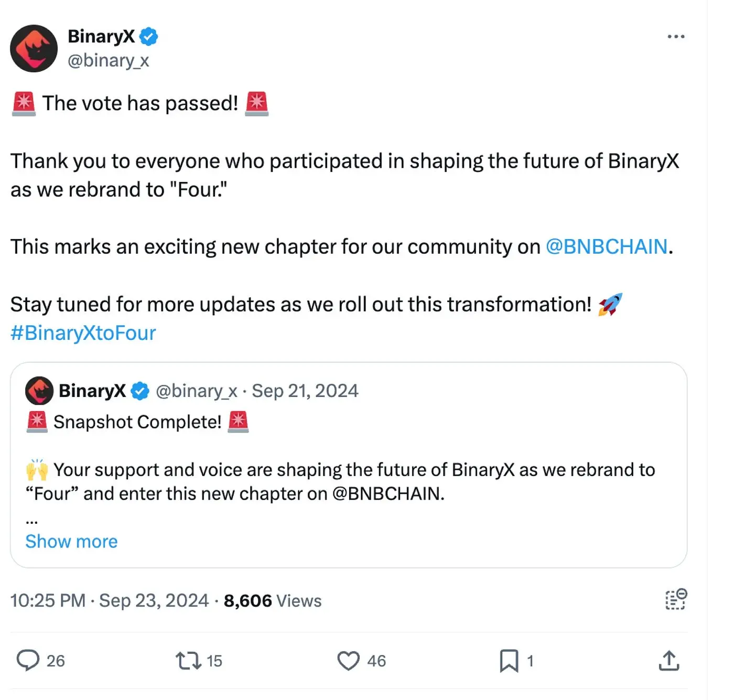The image size is (734, 700).
Task: Click the BinaryX display name at top
Action: [101, 36]
